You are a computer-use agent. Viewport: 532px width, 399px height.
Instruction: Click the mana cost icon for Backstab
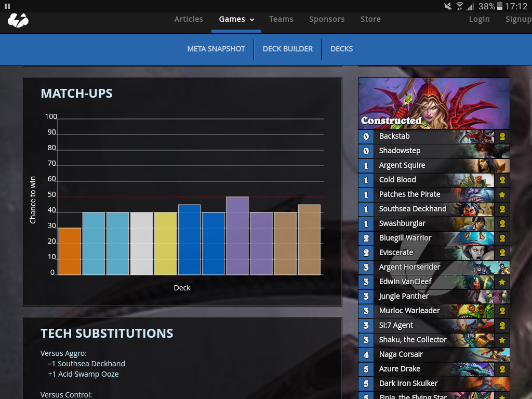(x=366, y=137)
